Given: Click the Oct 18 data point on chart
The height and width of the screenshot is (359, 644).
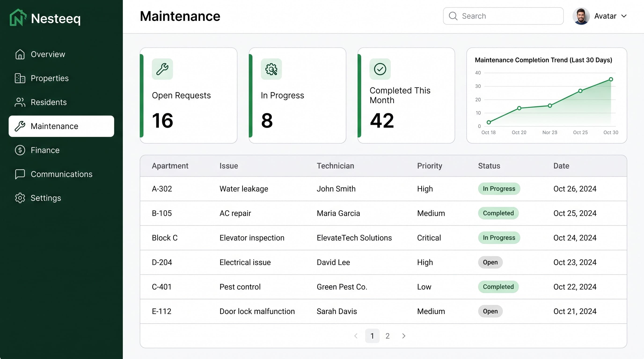Looking at the screenshot, I should pos(489,122).
